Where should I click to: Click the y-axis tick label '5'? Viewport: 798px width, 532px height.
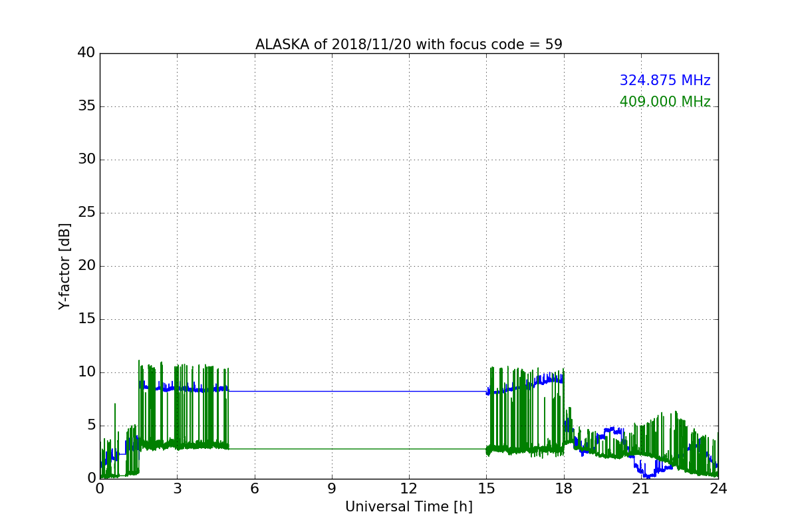90,426
